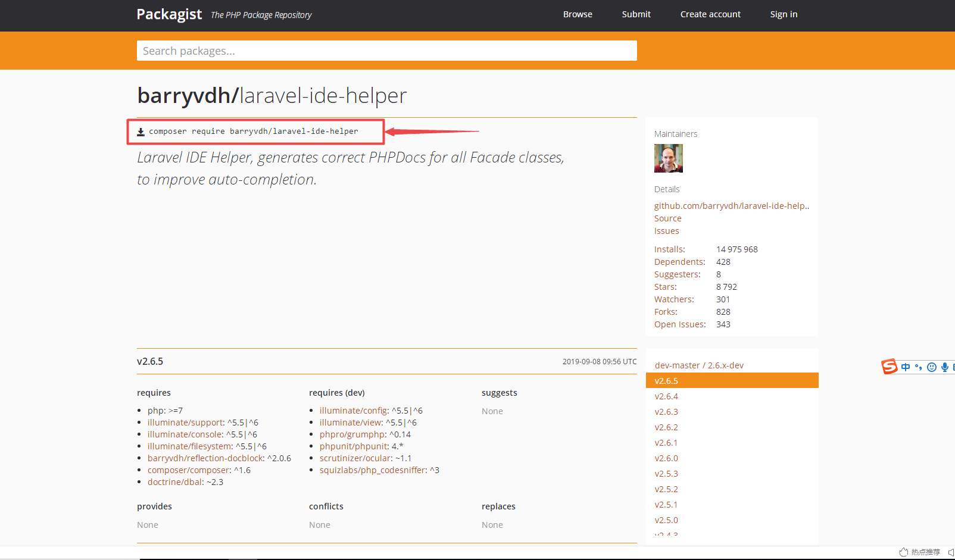Open illuminate/filesystem requirement link
Image resolution: width=955 pixels, height=560 pixels.
click(190, 446)
